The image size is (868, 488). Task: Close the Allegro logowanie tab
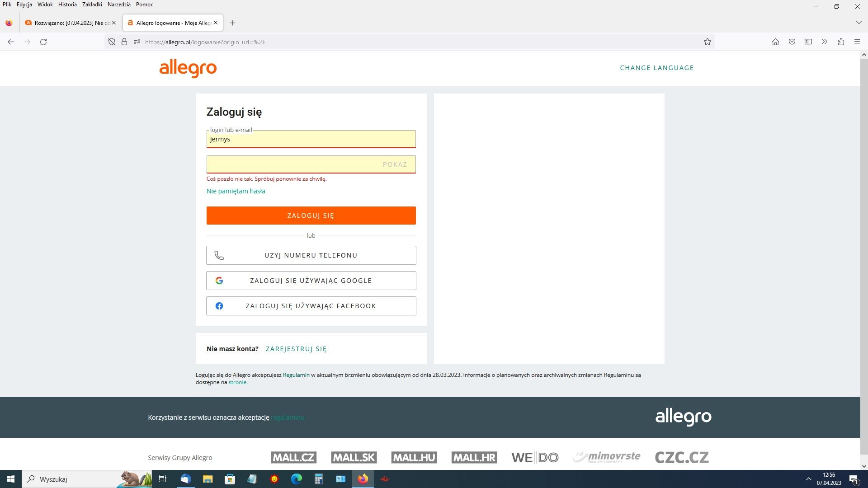(x=216, y=23)
